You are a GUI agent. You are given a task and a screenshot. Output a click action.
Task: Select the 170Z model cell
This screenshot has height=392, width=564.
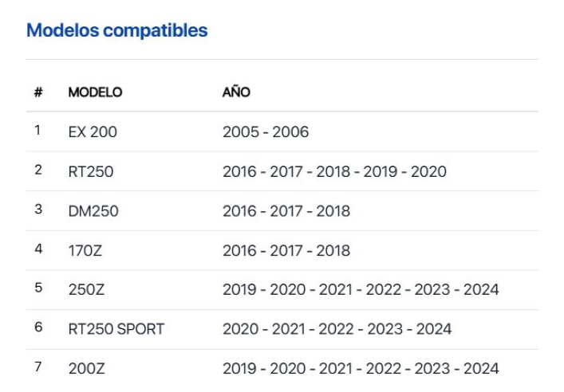tap(85, 250)
